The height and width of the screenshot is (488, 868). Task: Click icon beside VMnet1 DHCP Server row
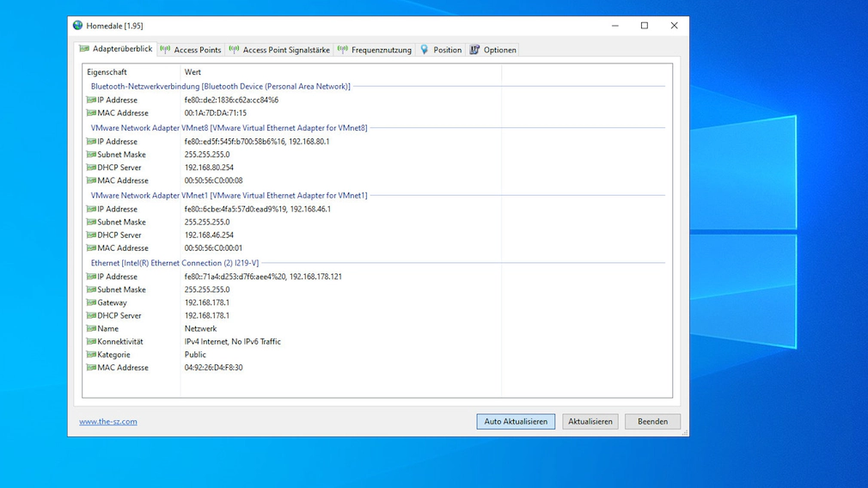coord(91,235)
